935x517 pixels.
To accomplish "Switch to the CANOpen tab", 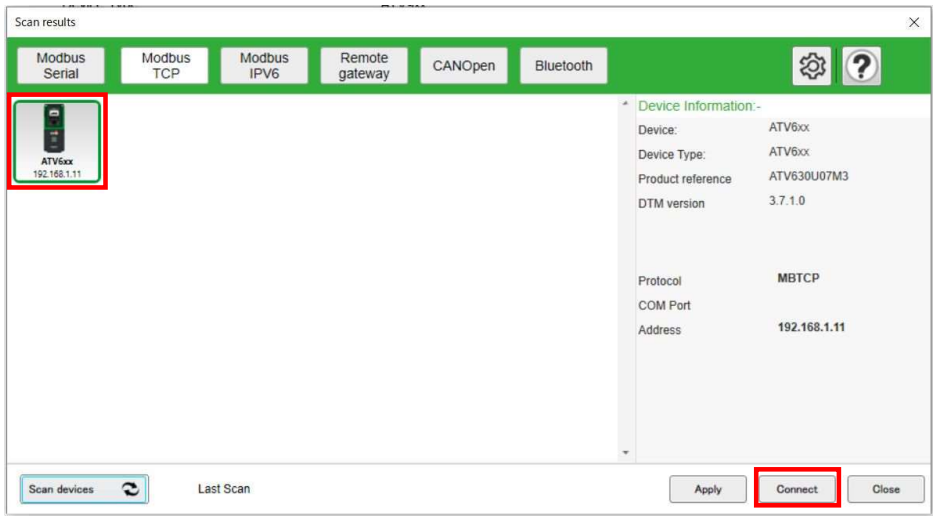I will (x=464, y=66).
